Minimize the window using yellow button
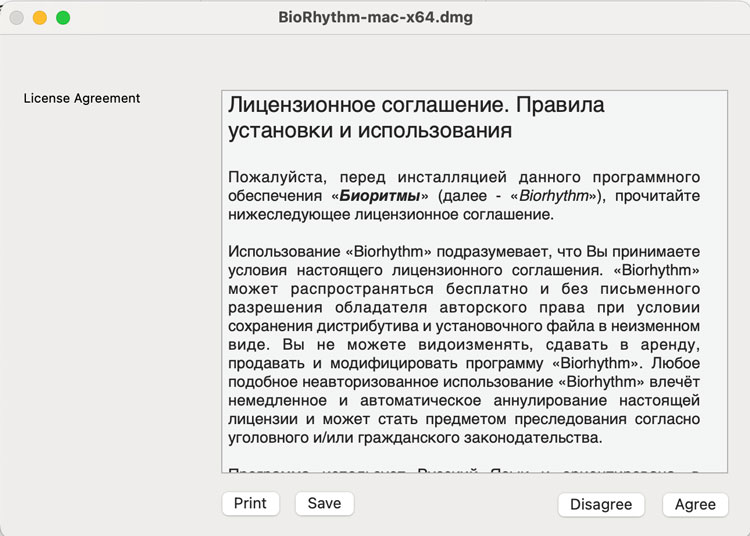This screenshot has height=536, width=750. tap(40, 17)
